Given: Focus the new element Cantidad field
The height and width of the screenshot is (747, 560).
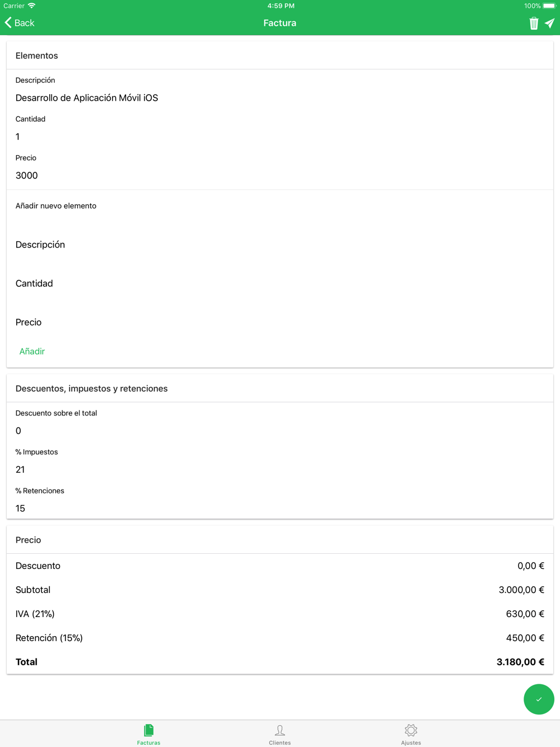Looking at the screenshot, I should coord(280,283).
